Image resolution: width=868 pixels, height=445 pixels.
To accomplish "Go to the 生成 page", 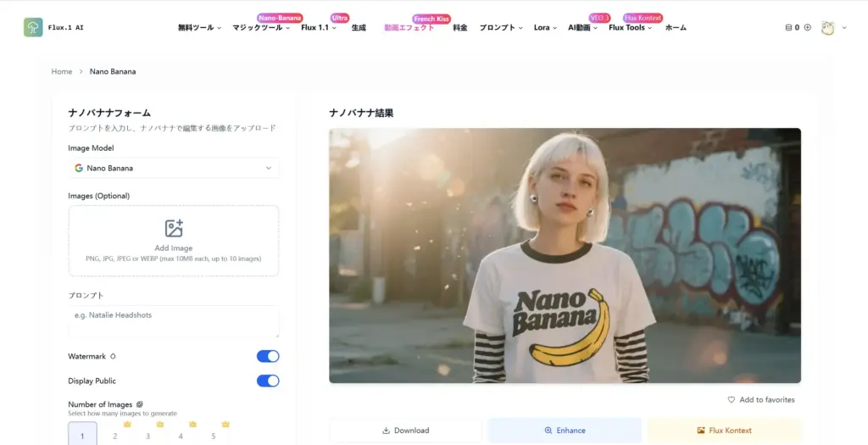I will click(x=359, y=28).
